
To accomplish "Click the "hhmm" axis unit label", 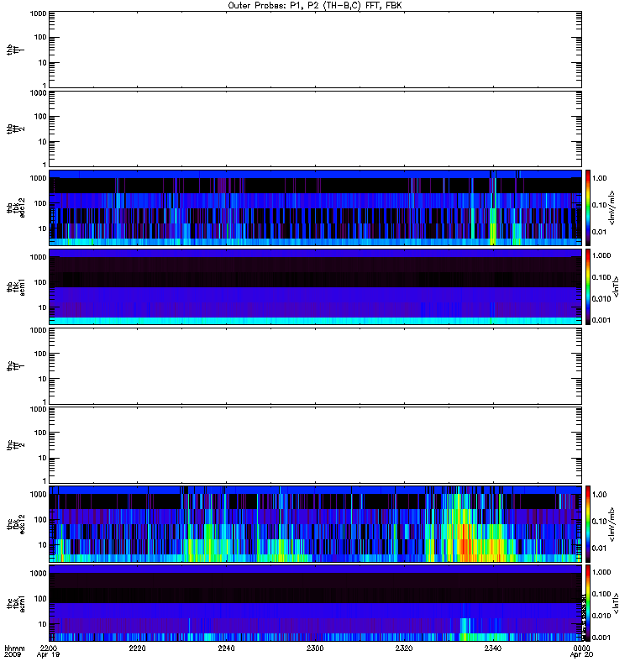I will [x=14, y=648].
